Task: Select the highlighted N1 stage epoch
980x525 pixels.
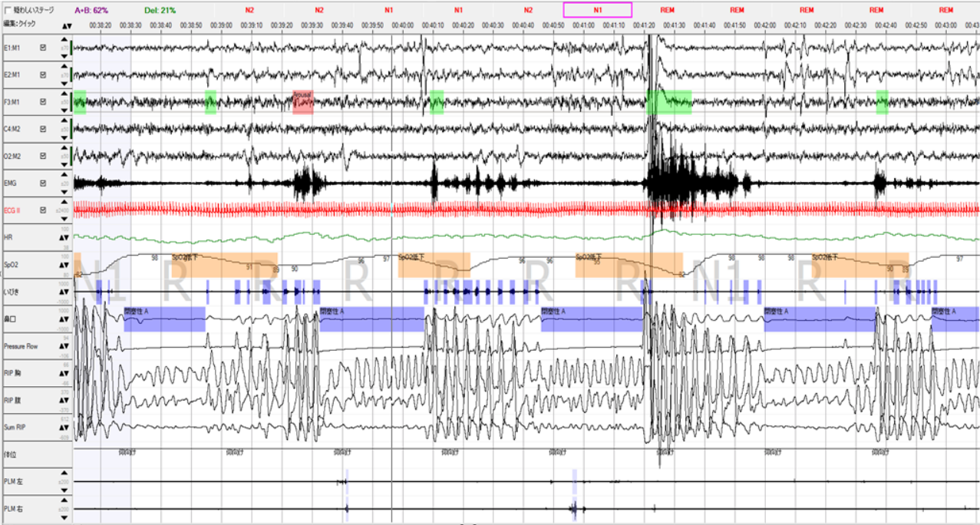Action: pyautogui.click(x=597, y=10)
